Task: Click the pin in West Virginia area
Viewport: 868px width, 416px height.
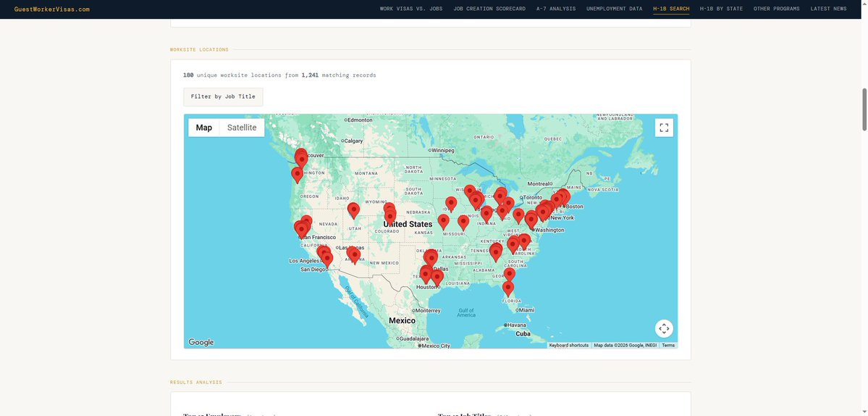Action: (x=518, y=216)
